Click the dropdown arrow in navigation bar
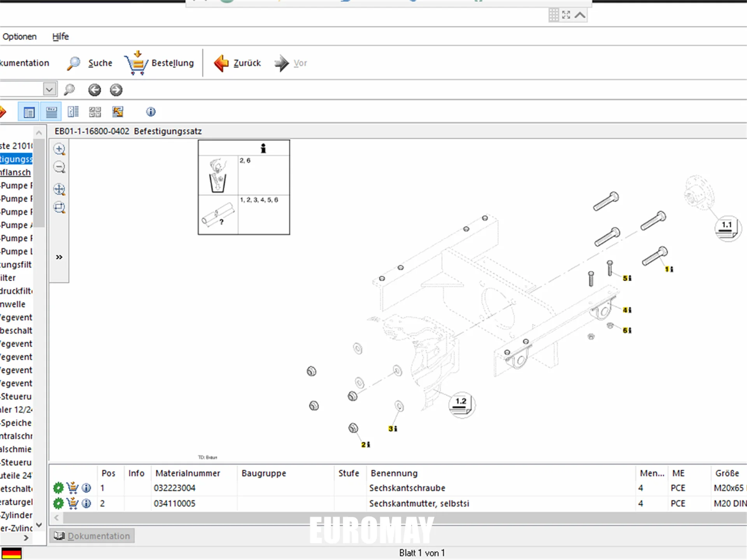The height and width of the screenshot is (560, 747). coord(49,89)
